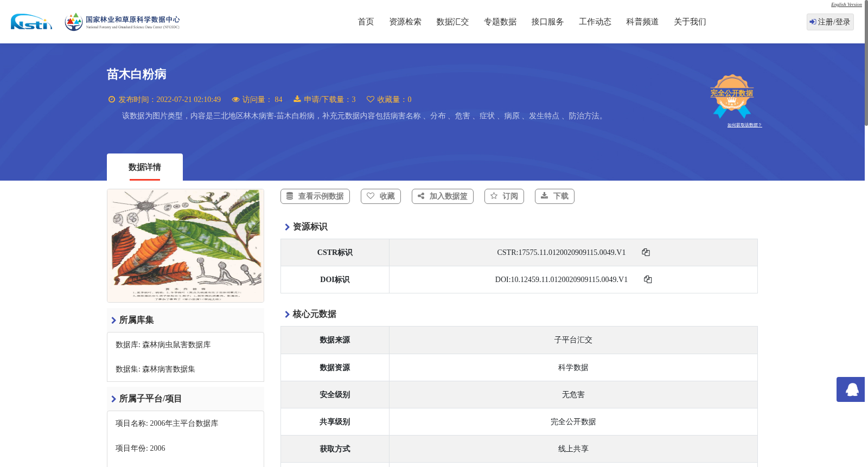868x467 pixels.
Task: Click the chevron next to 核心元数据
Action: click(x=287, y=314)
